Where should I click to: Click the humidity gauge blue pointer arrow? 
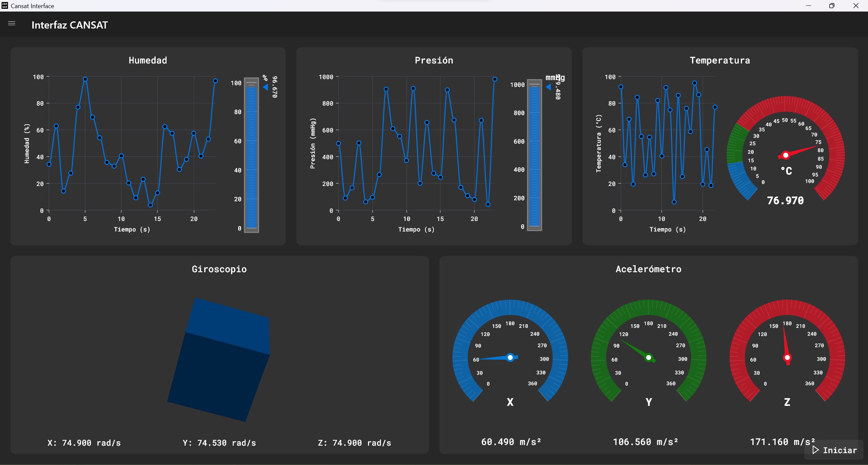tap(266, 87)
